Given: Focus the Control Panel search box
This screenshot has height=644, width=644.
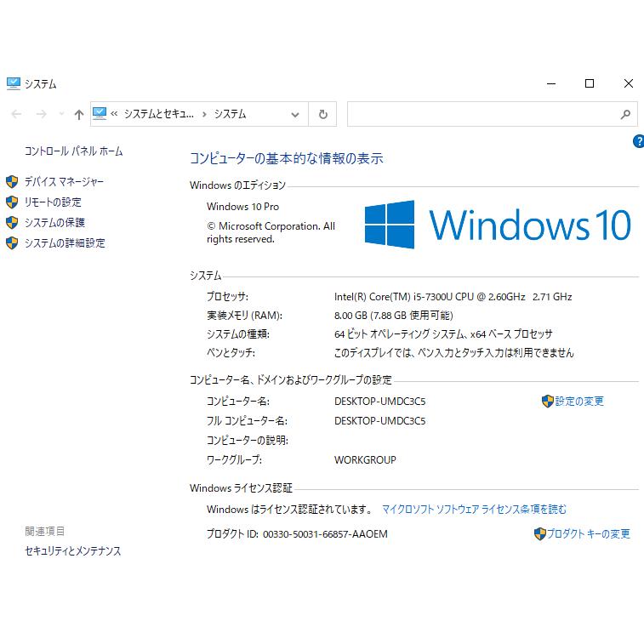Looking at the screenshot, I should pos(492,114).
